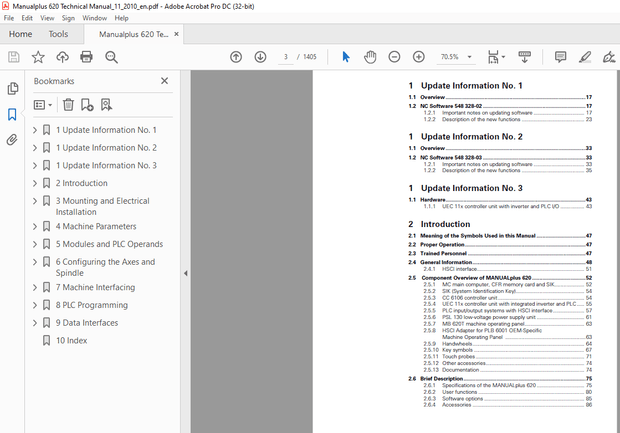Follow the Trained Personnel contents entry
The image size is (620, 433).
(500, 253)
